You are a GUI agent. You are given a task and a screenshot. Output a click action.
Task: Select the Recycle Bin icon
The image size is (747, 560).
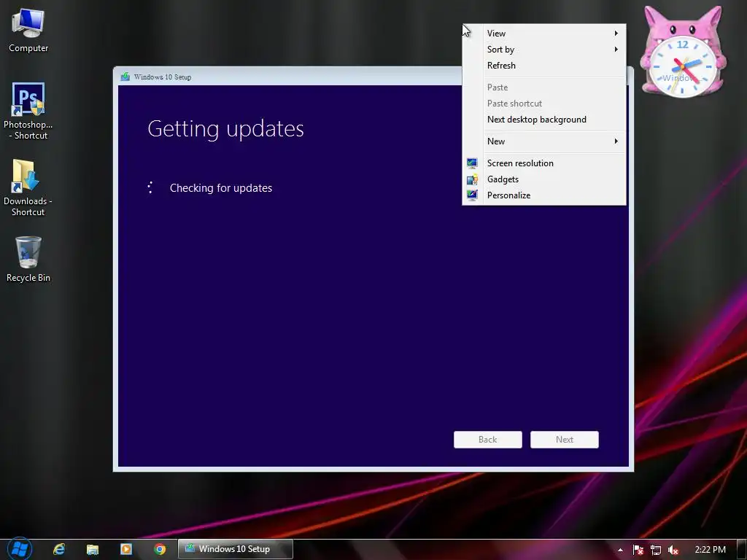click(28, 260)
